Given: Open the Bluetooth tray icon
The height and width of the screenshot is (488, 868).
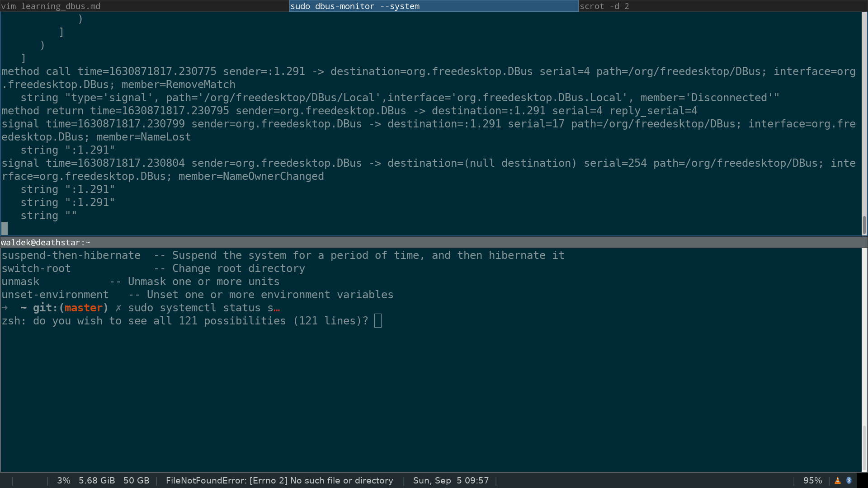Looking at the screenshot, I should coord(849,481).
